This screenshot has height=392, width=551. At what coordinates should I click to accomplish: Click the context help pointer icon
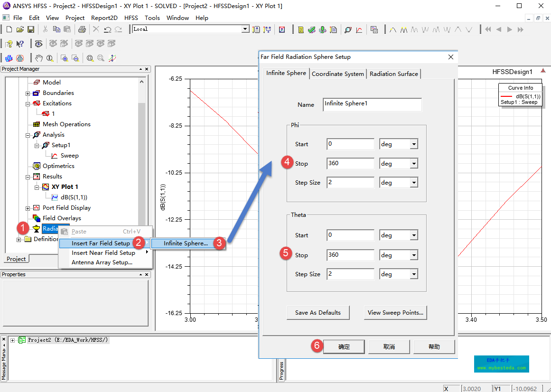(20, 44)
